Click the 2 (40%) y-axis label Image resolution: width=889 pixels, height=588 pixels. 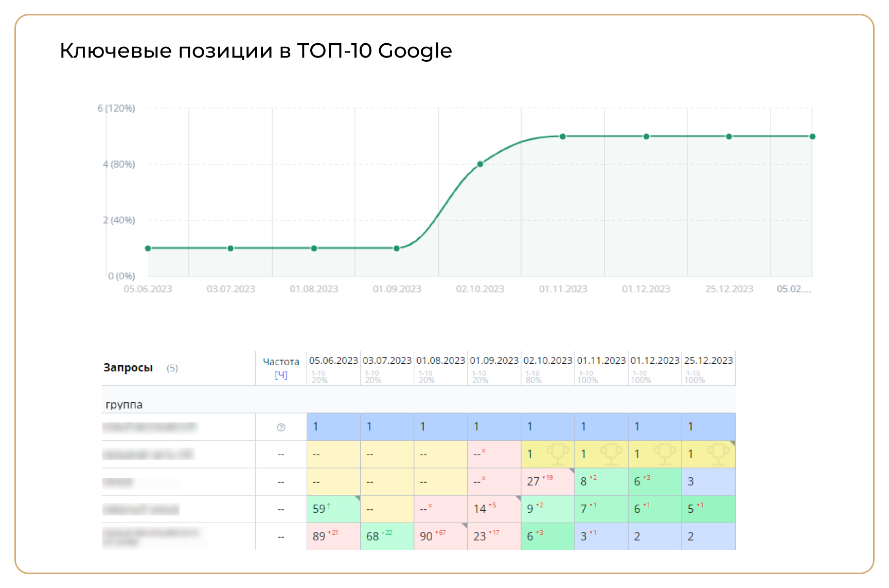[x=119, y=220]
